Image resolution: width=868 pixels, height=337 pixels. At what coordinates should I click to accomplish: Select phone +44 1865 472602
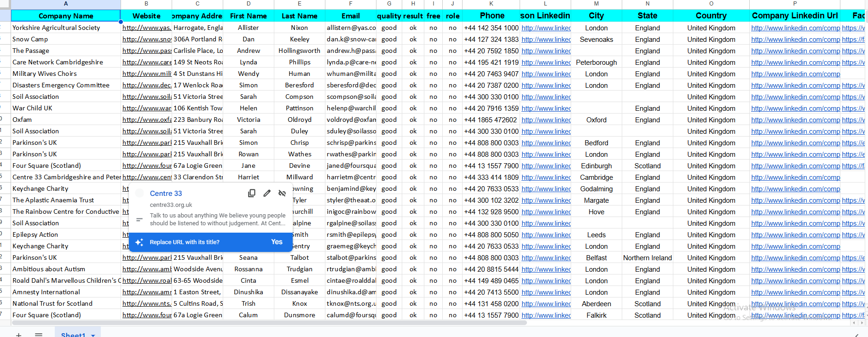coord(491,120)
